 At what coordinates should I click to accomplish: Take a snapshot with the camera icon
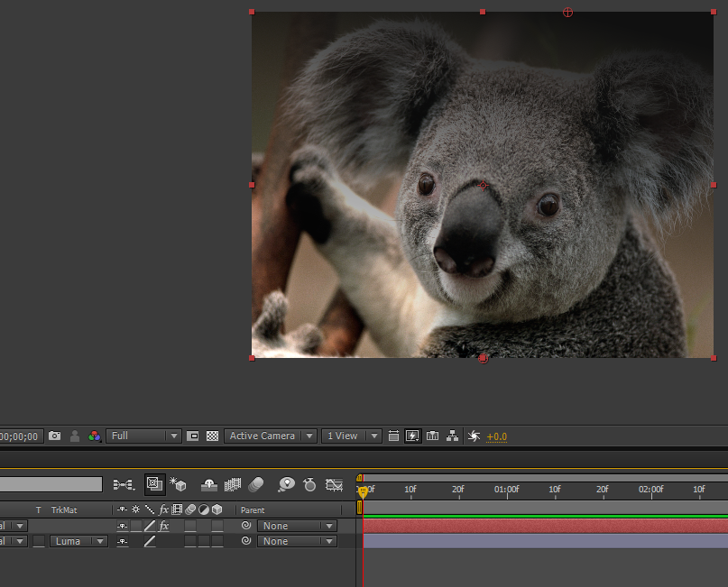[55, 436]
